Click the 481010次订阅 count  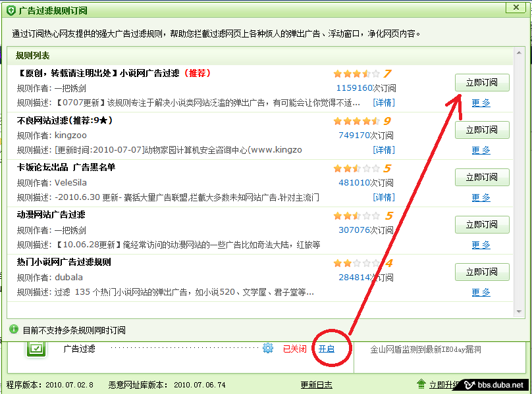pyautogui.click(x=366, y=183)
